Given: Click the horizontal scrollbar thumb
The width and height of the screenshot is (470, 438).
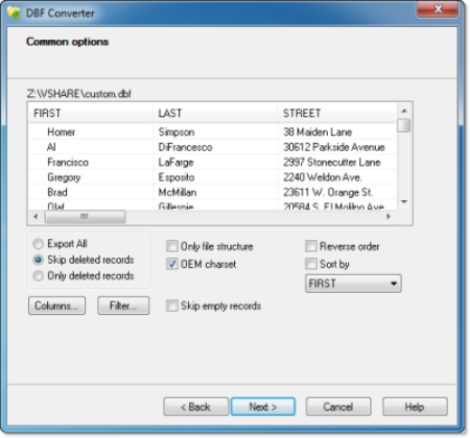Looking at the screenshot, I should click(x=85, y=217).
